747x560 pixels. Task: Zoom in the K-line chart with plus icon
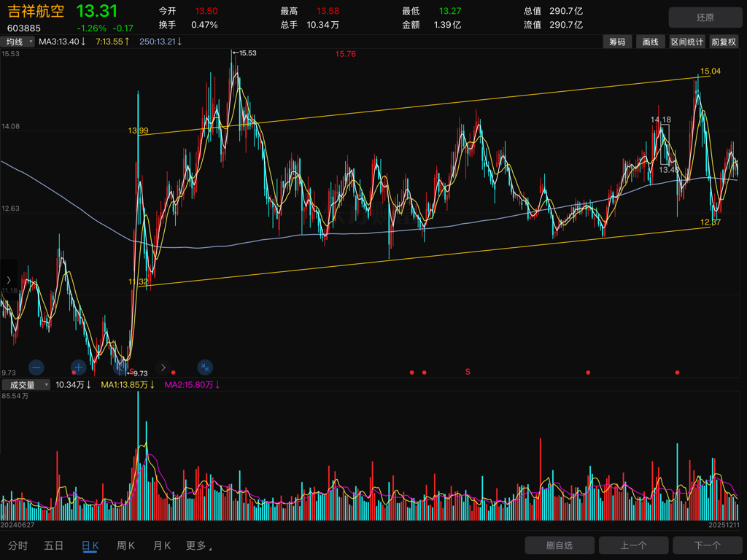[78, 367]
